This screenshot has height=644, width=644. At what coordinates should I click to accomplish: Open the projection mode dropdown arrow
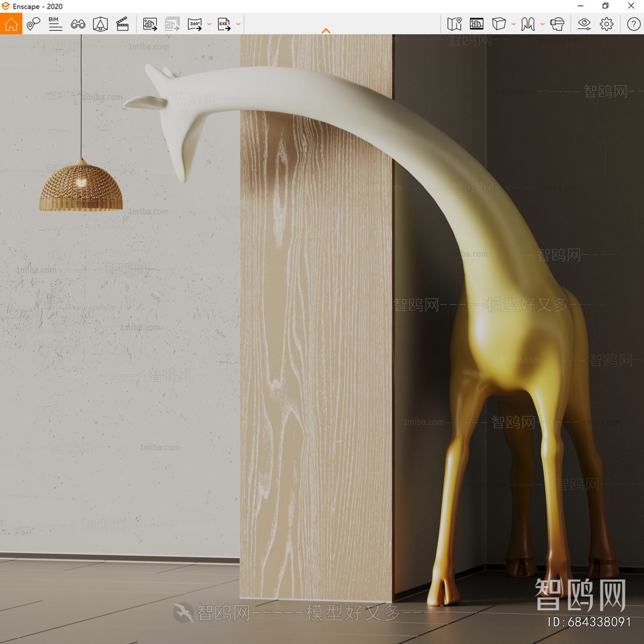[x=514, y=24]
